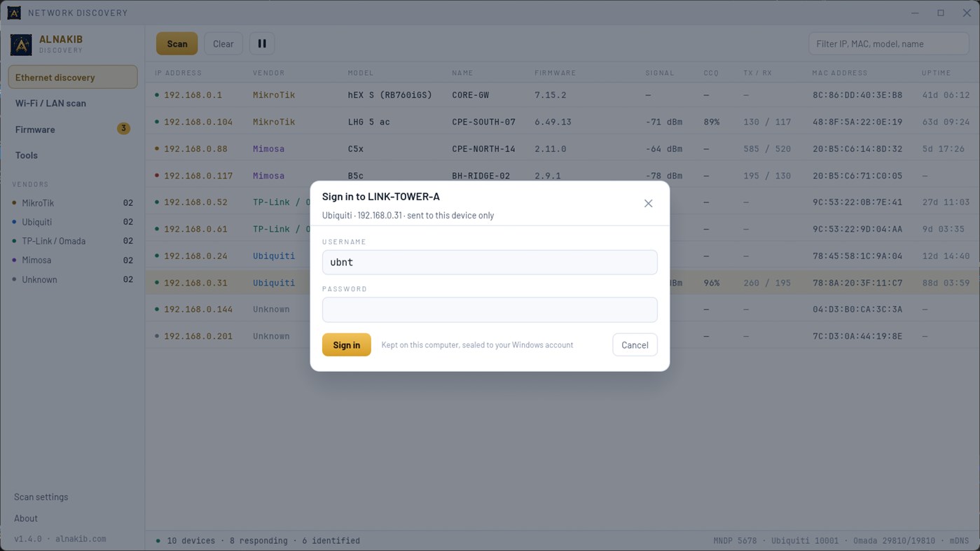Viewport: 980px width, 551px height.
Task: Sort by the Name column header
Action: coord(462,73)
